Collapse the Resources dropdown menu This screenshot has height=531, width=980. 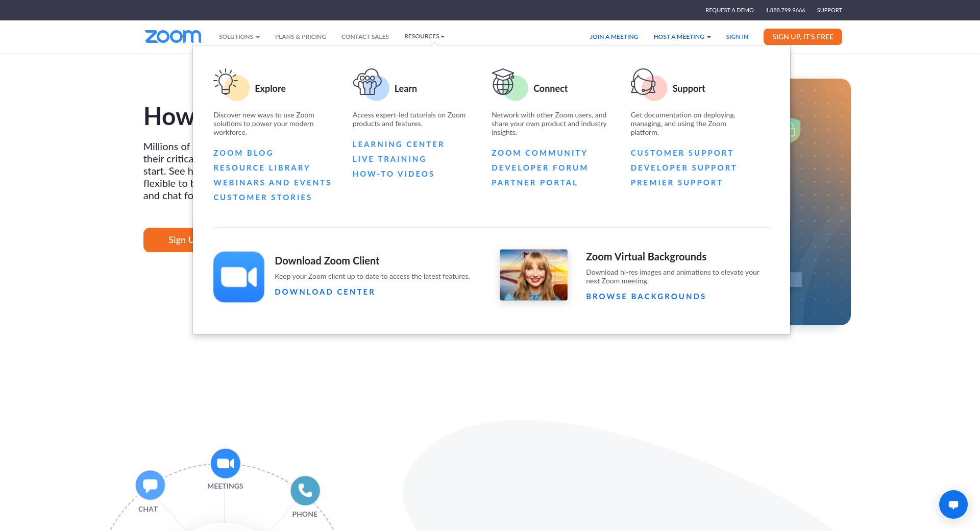[x=424, y=36]
